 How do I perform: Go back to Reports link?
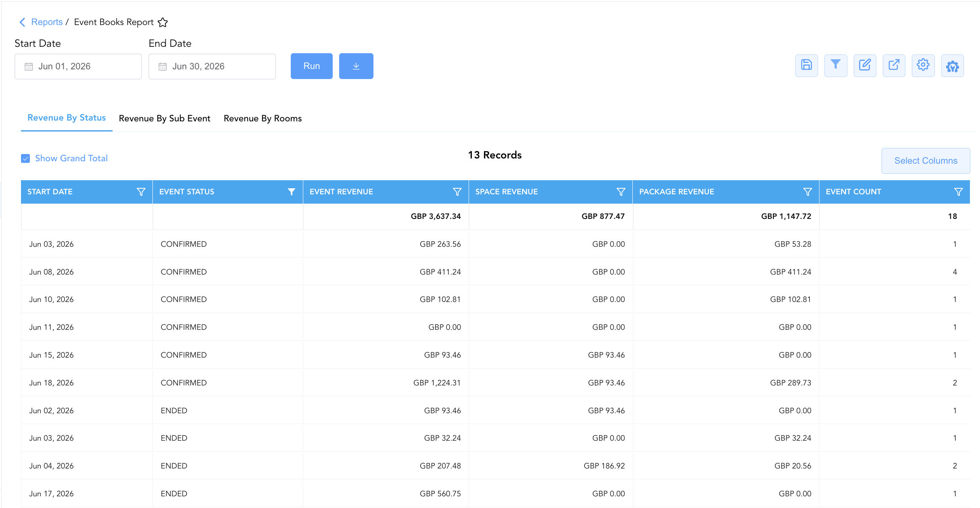pyautogui.click(x=47, y=22)
